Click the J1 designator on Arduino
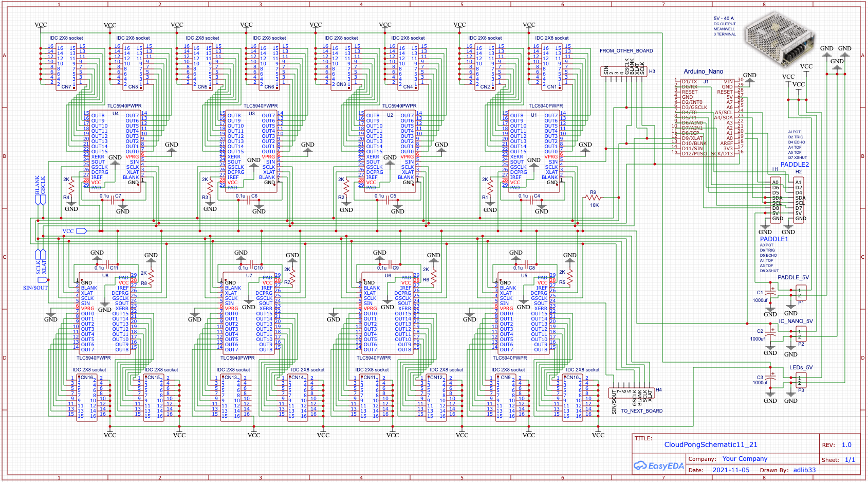Image resolution: width=868 pixels, height=482 pixels. (x=706, y=82)
